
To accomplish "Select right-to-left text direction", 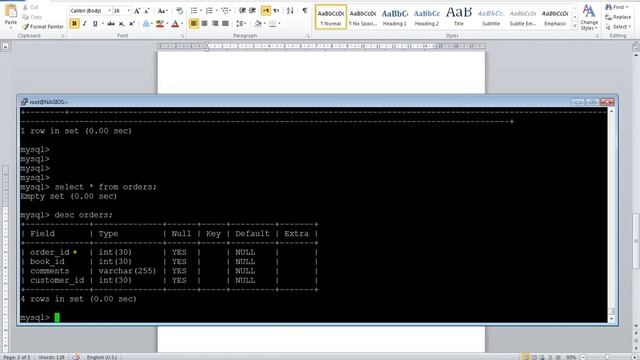I will point(276,11).
